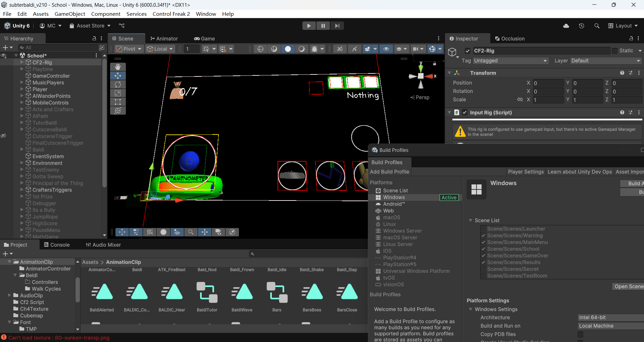Switch to the Game tab
644x342 pixels.
(x=204, y=39)
